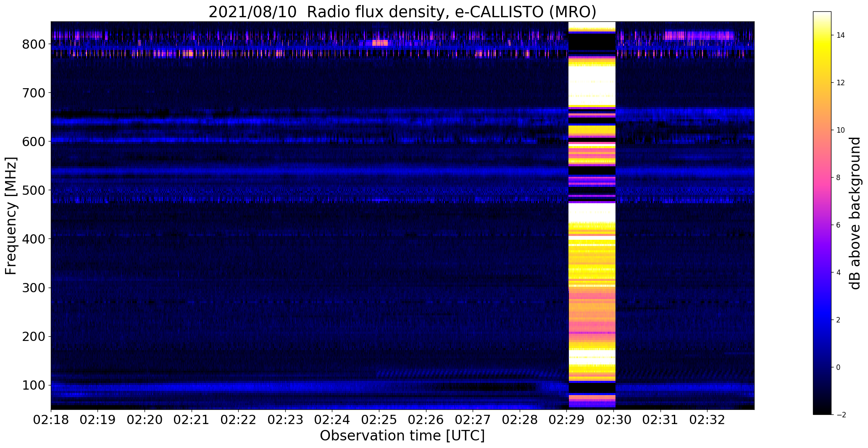868x448 pixels.
Task: Click the 02:32 time tick label
Action: 708,420
